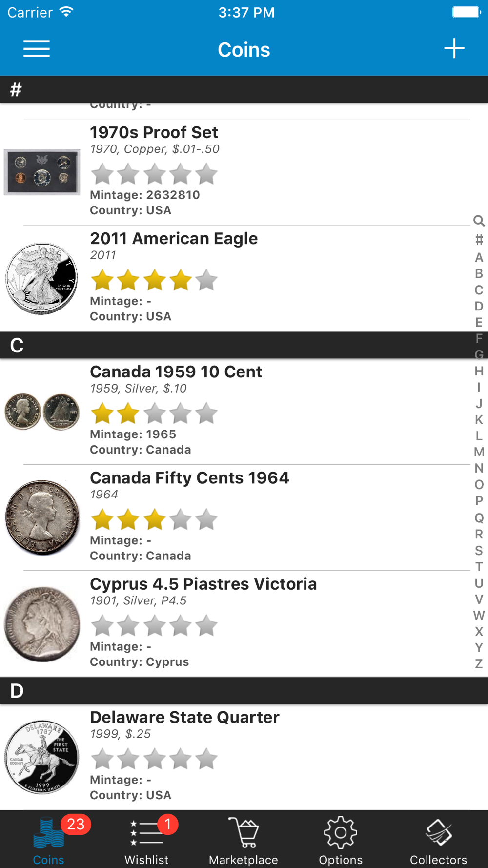Rate 2011 American Eagle five stars
Image resolution: width=488 pixels, height=868 pixels.
coord(206,281)
